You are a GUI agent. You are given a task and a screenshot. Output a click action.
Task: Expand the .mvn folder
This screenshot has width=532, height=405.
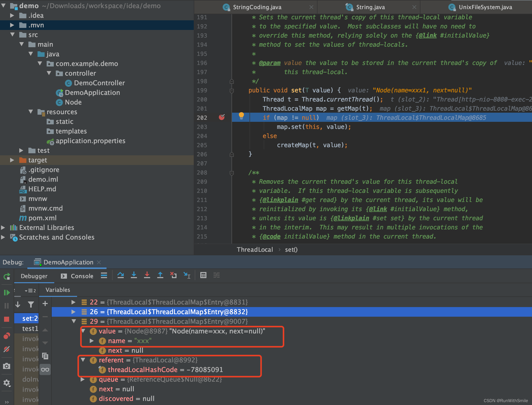tap(12, 25)
